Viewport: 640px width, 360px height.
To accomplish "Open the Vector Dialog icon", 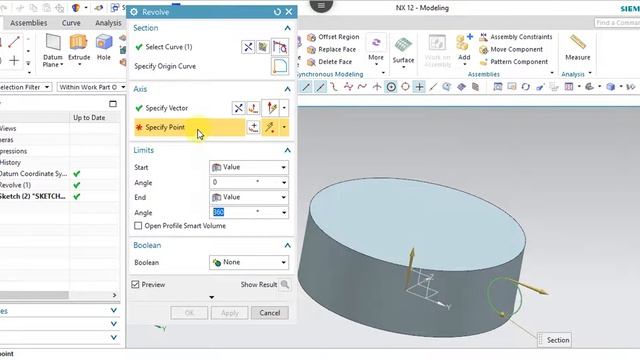I will click(x=253, y=108).
